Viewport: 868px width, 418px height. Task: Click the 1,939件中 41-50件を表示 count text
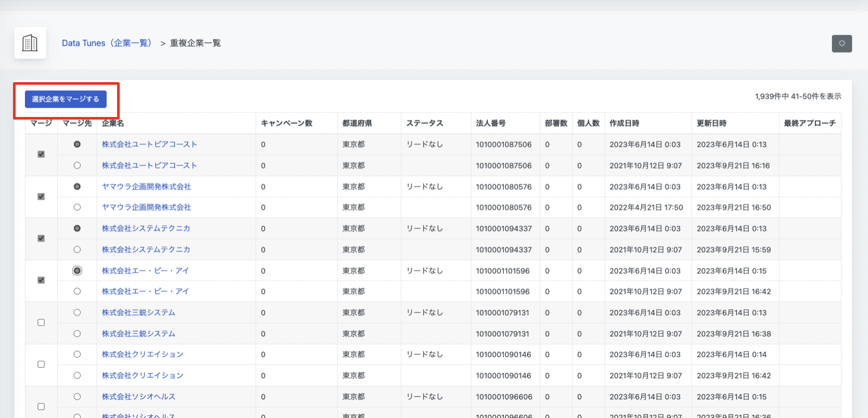798,96
